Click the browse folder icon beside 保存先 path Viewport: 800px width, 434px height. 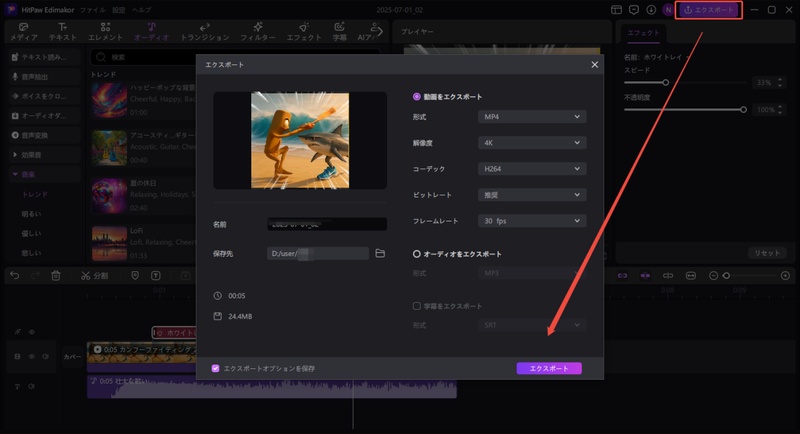380,254
